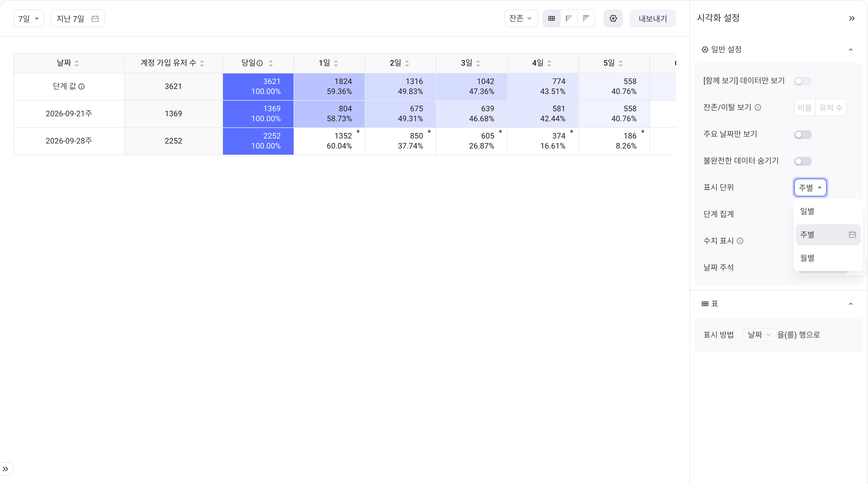This screenshot has height=484, width=868.
Task: Collapse the 일반 설정 section
Action: tap(850, 50)
